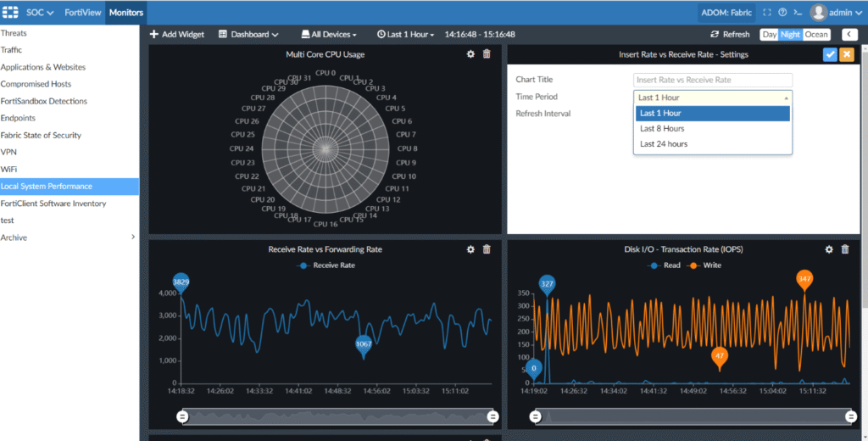The width and height of the screenshot is (868, 441).
Task: Switch theme to Day mode
Action: tap(769, 35)
